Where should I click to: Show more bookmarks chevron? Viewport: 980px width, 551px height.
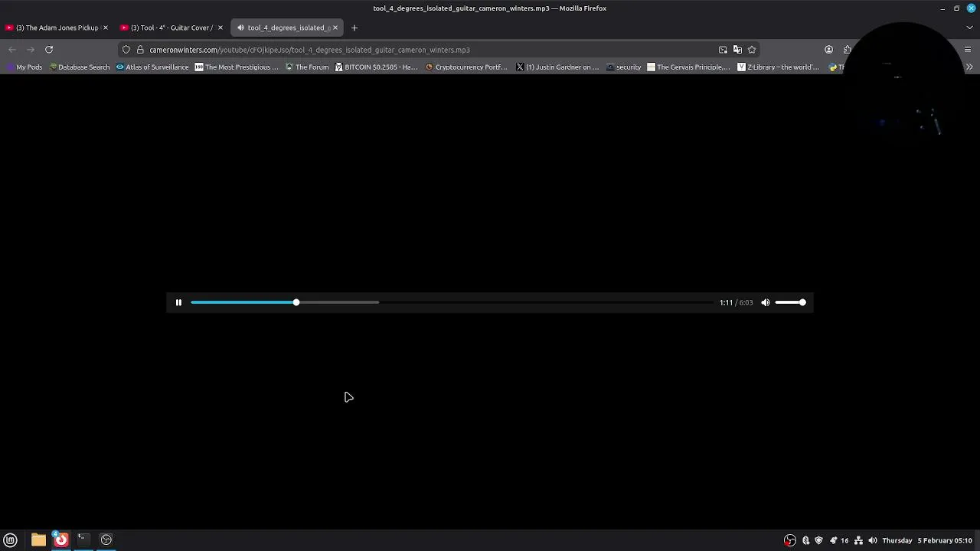coord(969,67)
